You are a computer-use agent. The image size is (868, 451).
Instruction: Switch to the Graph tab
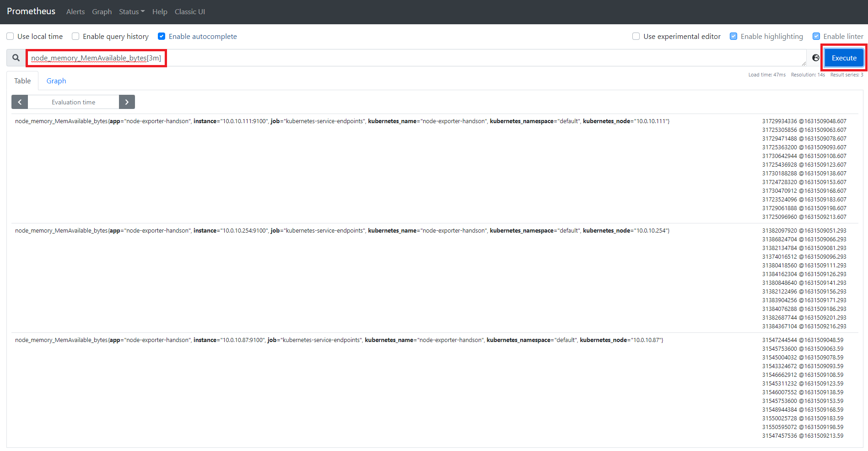click(56, 81)
